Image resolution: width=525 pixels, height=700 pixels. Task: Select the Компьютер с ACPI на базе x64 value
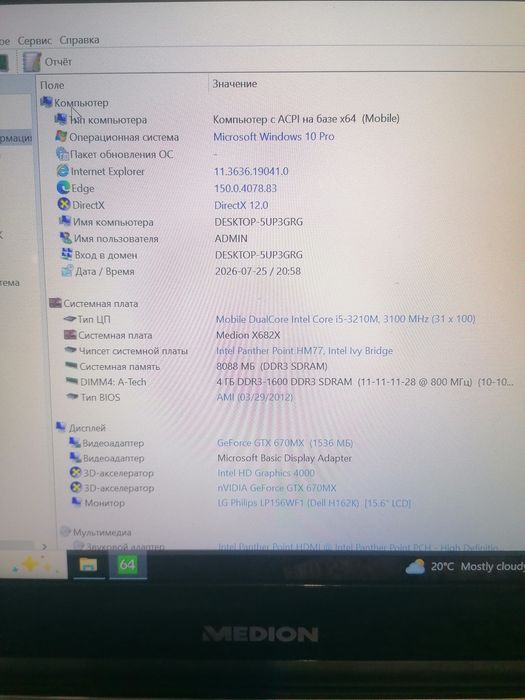point(306,119)
